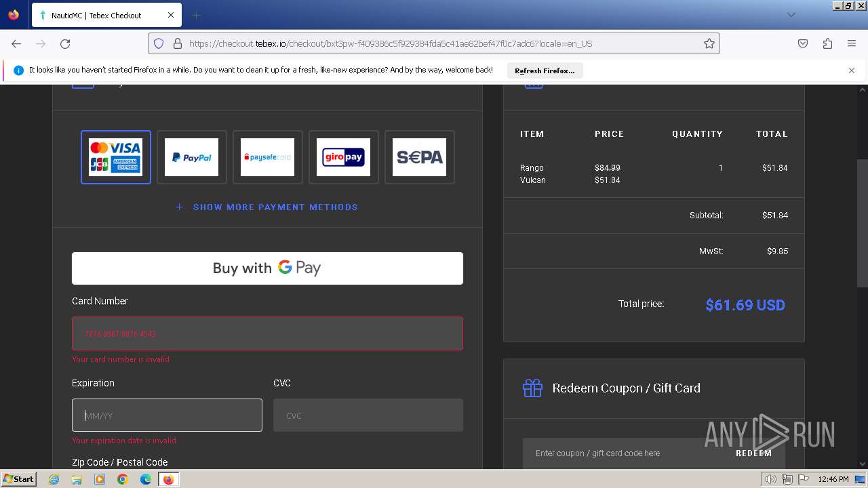
Task: Open the Save to Pocket icon
Action: (x=803, y=43)
